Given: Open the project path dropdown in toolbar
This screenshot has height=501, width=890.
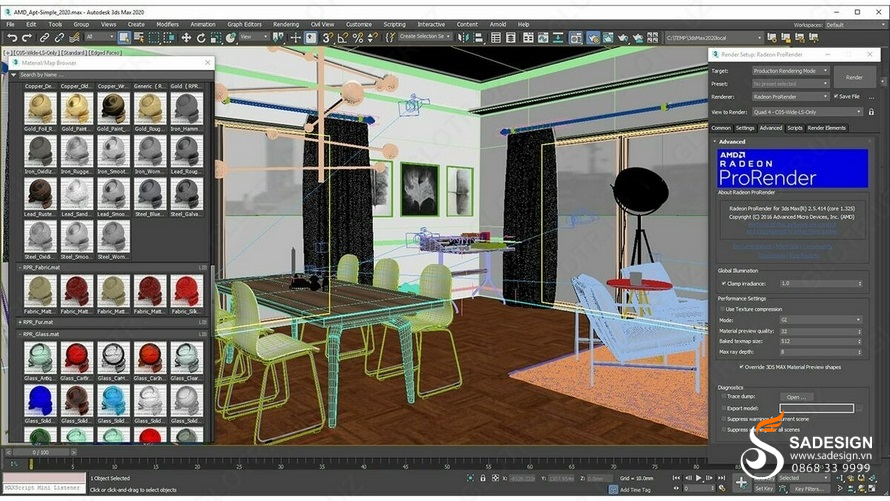Looking at the screenshot, I should point(713,38).
